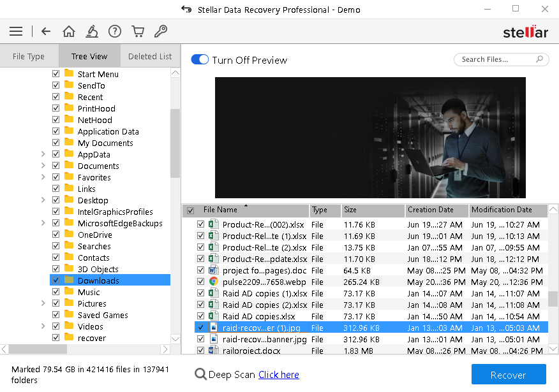Click the recover folder icon
This screenshot has width=559, height=392.
[x=69, y=337]
